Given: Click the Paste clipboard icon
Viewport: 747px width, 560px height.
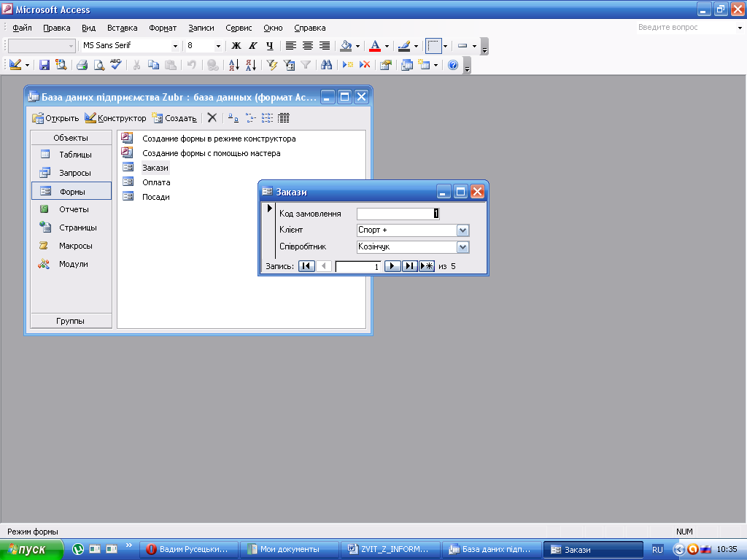Looking at the screenshot, I should point(170,65).
